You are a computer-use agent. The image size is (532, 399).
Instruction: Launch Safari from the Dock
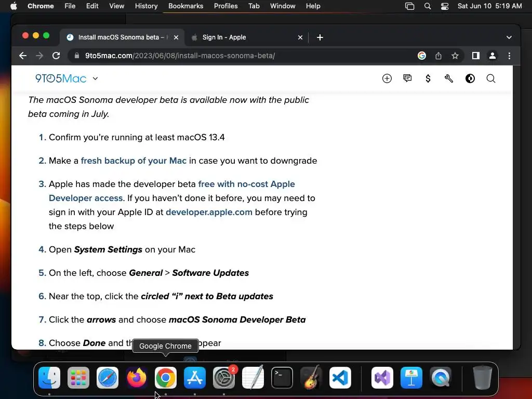click(x=108, y=378)
